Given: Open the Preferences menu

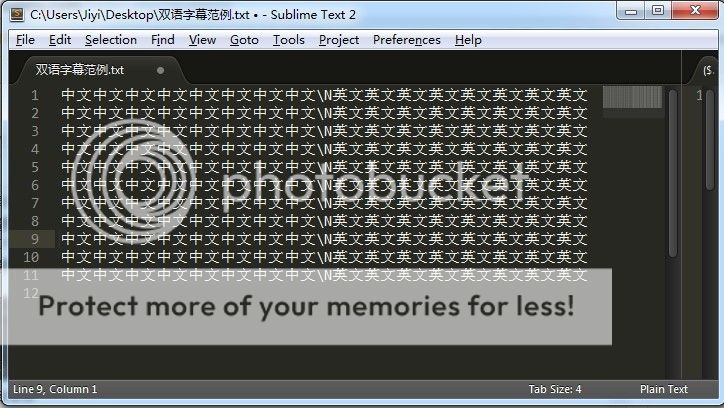Looking at the screenshot, I should click(x=407, y=40).
